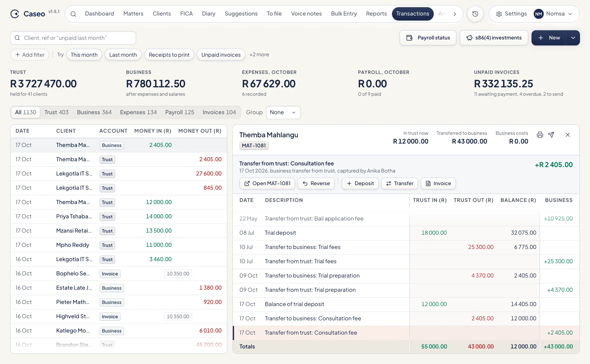Show the +2 more filters

pyautogui.click(x=259, y=55)
